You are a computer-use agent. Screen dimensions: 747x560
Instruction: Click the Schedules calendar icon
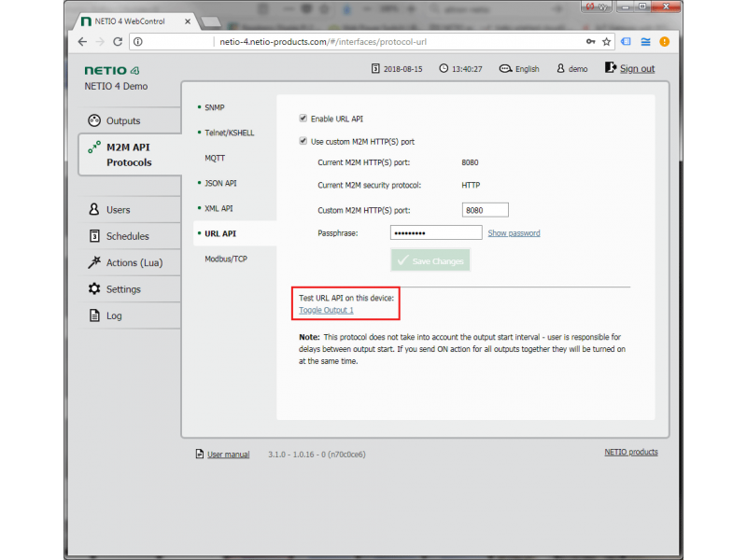point(94,236)
